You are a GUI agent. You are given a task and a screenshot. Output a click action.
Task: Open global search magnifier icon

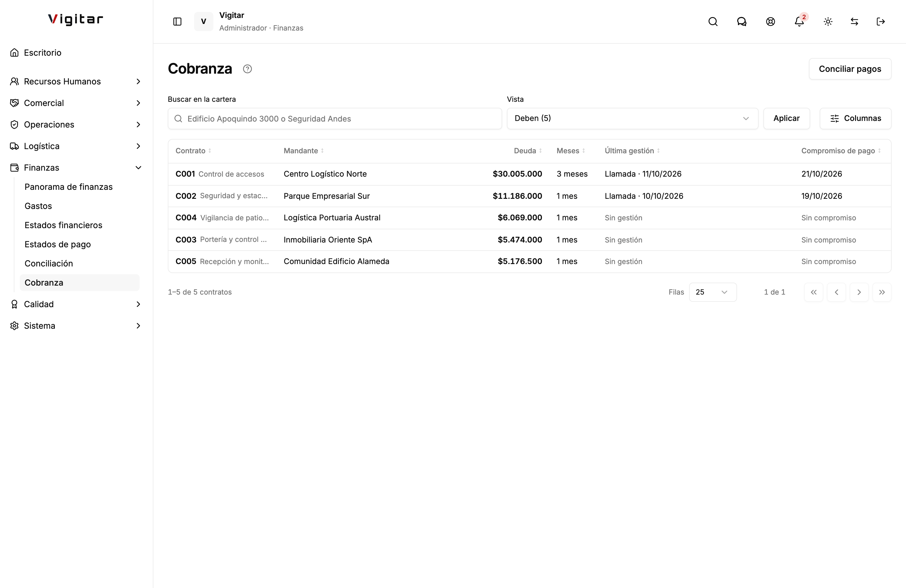(x=713, y=22)
